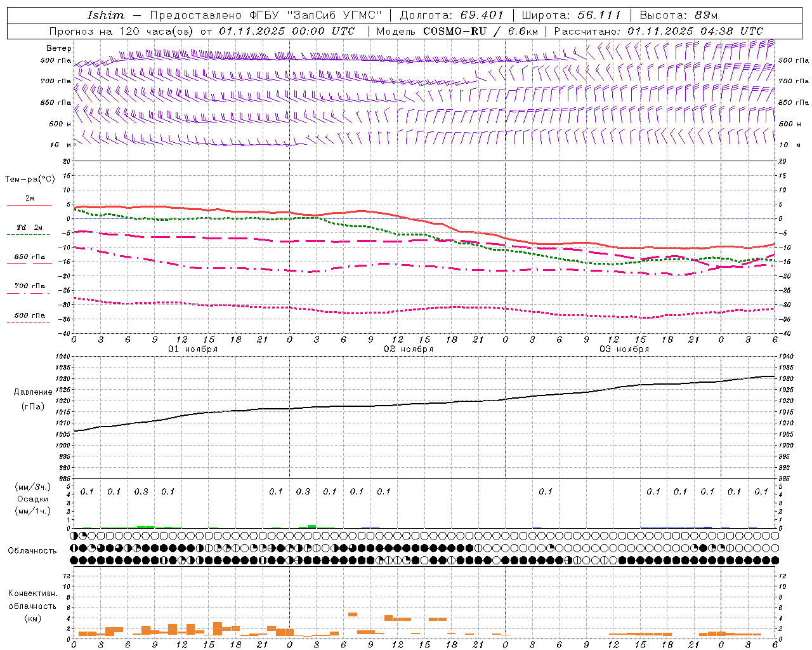The image size is (812, 650).
Task: Click the Долгота: 69.401 value
Action: point(452,15)
